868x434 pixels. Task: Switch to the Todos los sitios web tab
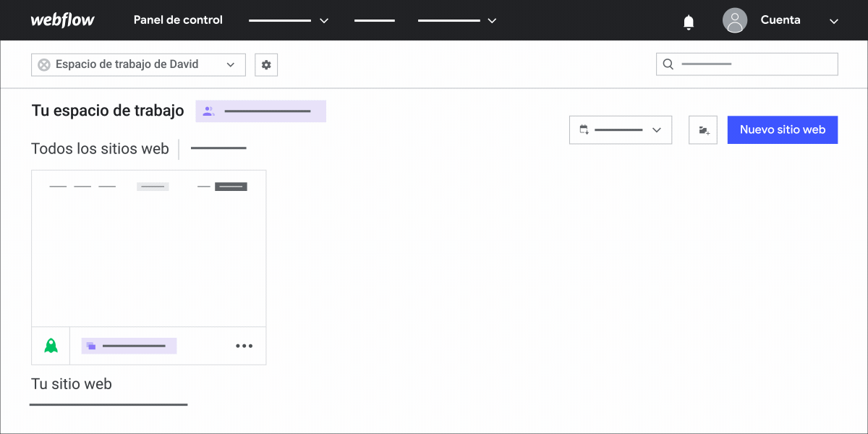[x=100, y=148]
